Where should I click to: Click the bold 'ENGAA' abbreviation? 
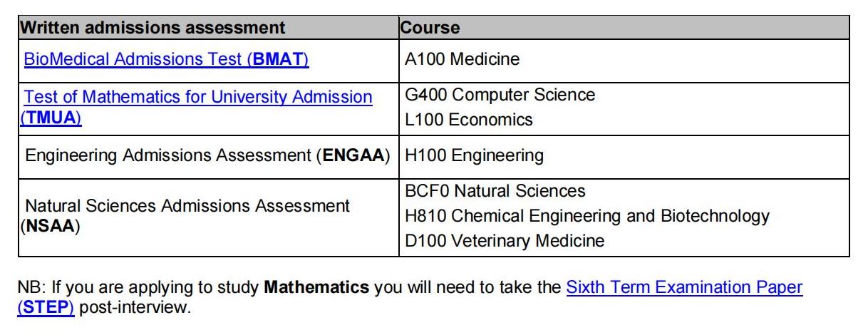(x=353, y=155)
